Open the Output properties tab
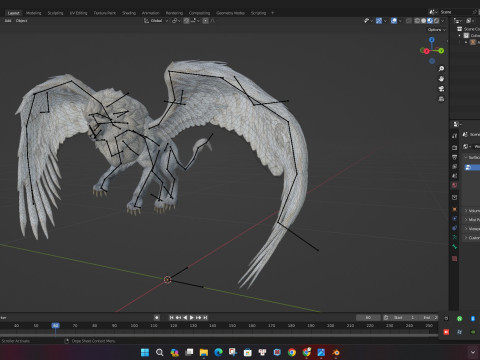The width and height of the screenshot is (480, 360). [x=455, y=157]
